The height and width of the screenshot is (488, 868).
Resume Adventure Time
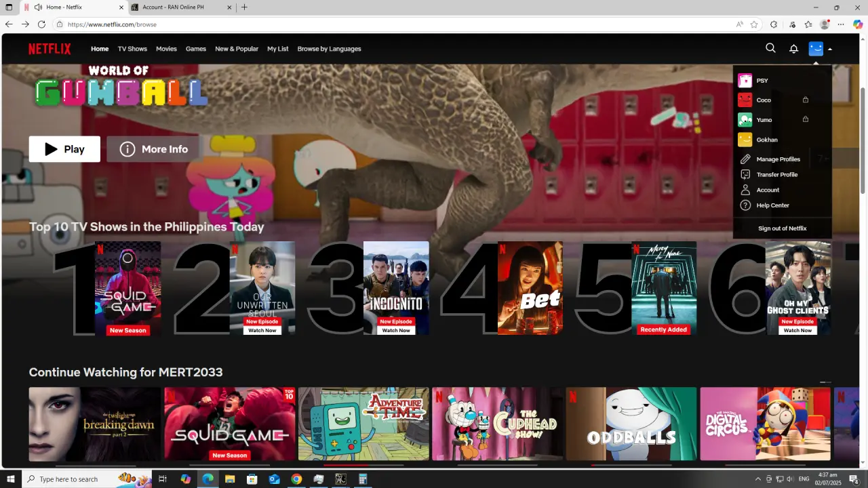(363, 424)
